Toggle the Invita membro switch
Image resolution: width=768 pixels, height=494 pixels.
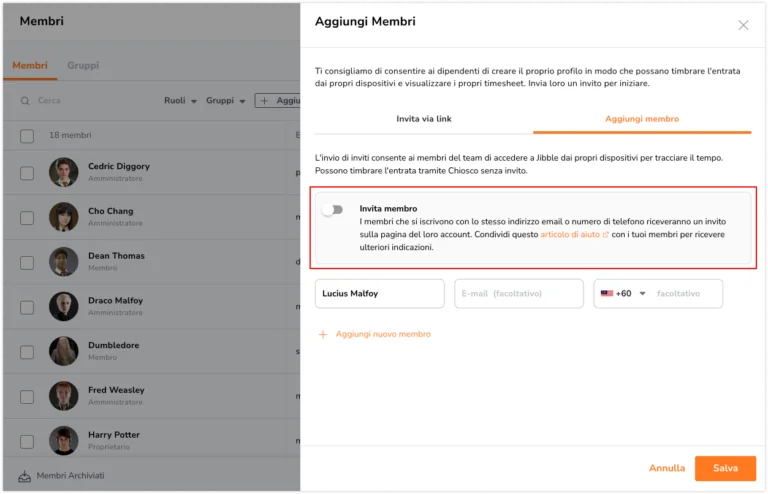point(333,210)
